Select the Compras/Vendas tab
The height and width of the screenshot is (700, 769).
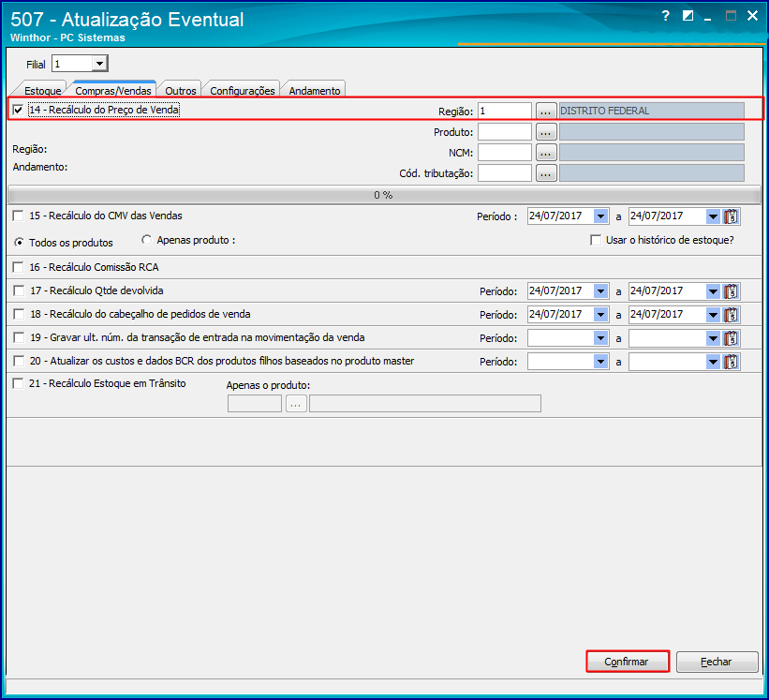[113, 90]
